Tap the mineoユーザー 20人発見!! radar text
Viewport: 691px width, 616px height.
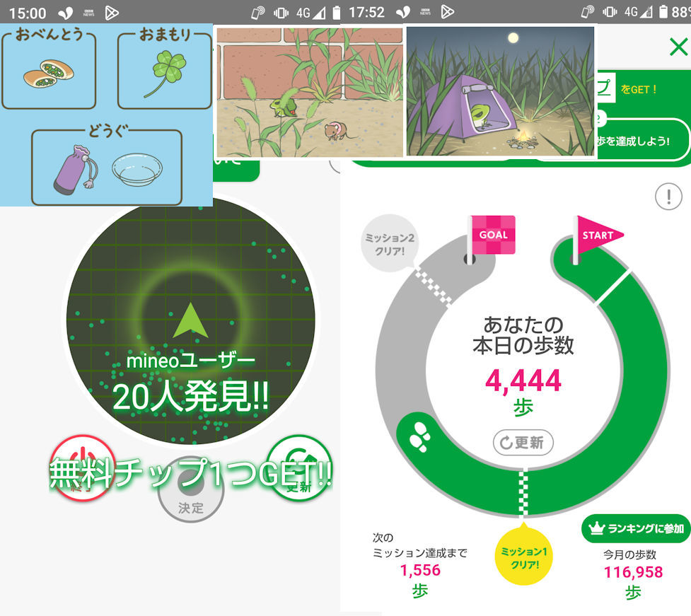[x=190, y=383]
